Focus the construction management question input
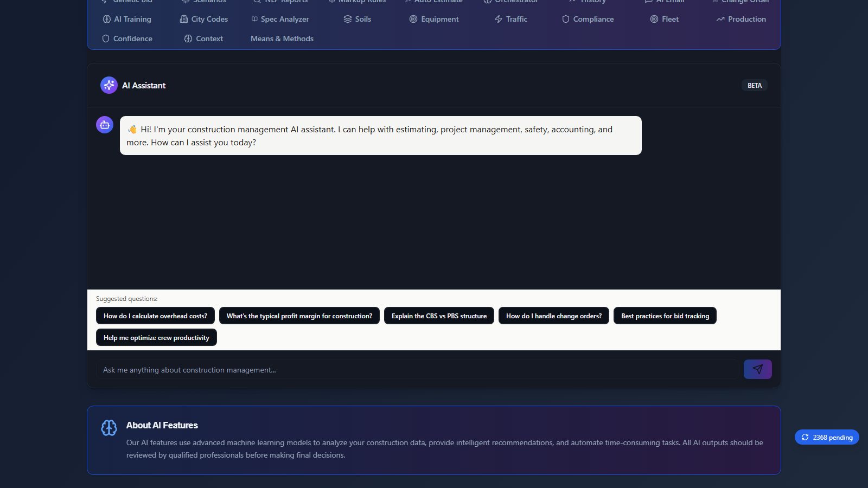The height and width of the screenshot is (488, 868). click(x=418, y=370)
